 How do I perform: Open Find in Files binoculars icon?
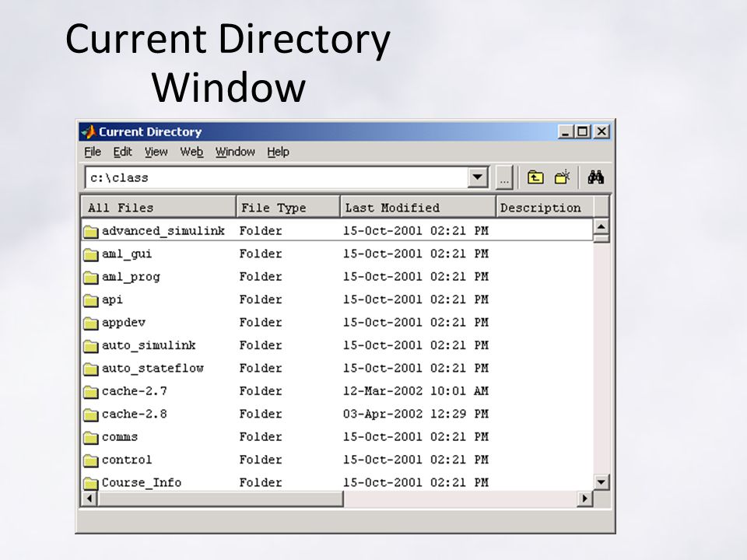[x=595, y=177]
